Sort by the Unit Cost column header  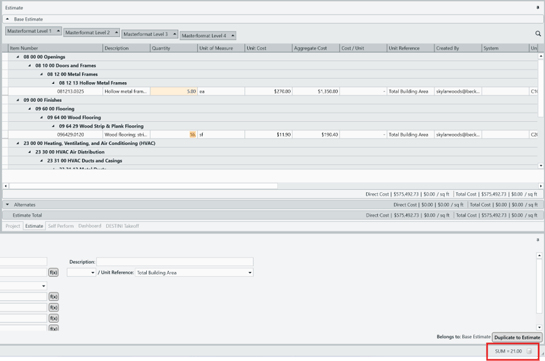[x=268, y=48]
